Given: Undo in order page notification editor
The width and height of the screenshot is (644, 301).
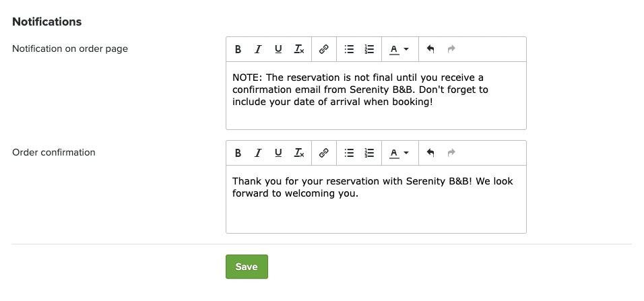Looking at the screenshot, I should (x=430, y=49).
